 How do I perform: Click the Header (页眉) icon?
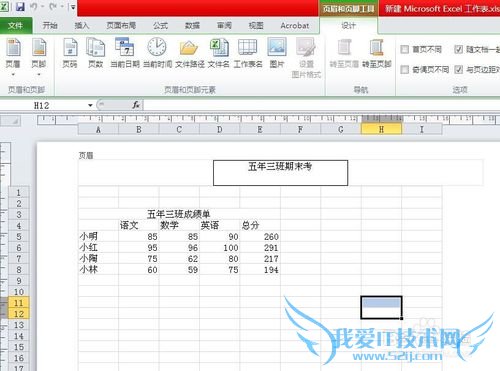click(x=13, y=53)
